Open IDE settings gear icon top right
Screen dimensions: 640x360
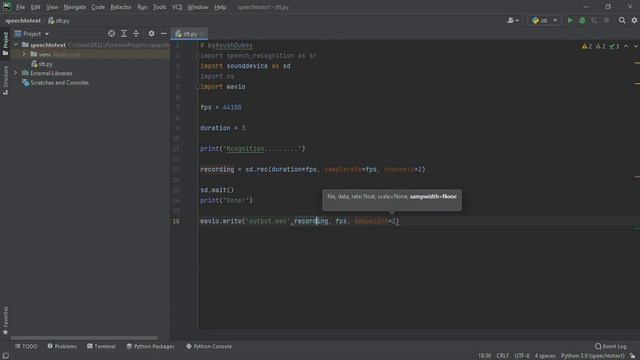click(634, 20)
